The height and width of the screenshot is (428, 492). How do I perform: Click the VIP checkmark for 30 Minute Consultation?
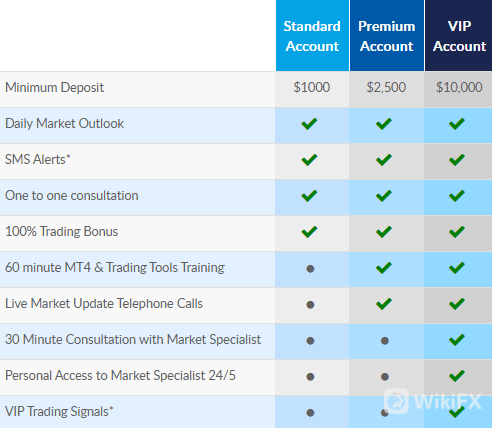pyautogui.click(x=457, y=340)
